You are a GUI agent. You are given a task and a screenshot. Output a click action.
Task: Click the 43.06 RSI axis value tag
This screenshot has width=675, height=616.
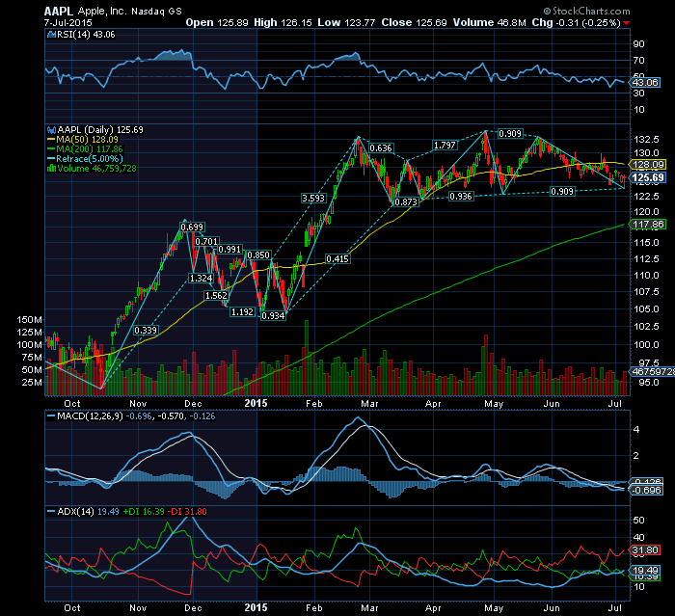645,82
